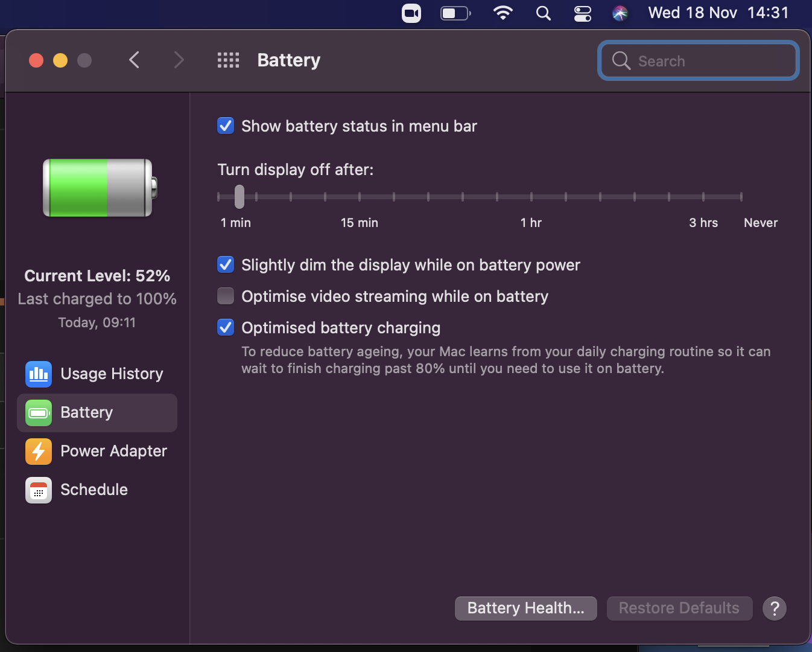Viewport: 812px width, 652px height.
Task: Click the 1 min slider label
Action: click(x=236, y=223)
